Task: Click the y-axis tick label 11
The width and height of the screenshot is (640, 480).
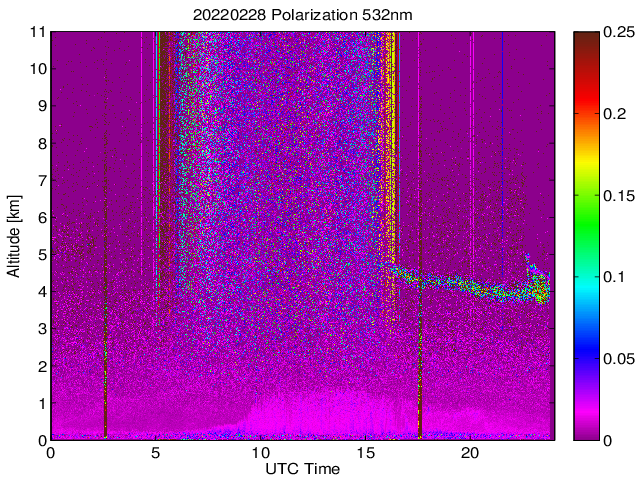Action: pos(37,32)
